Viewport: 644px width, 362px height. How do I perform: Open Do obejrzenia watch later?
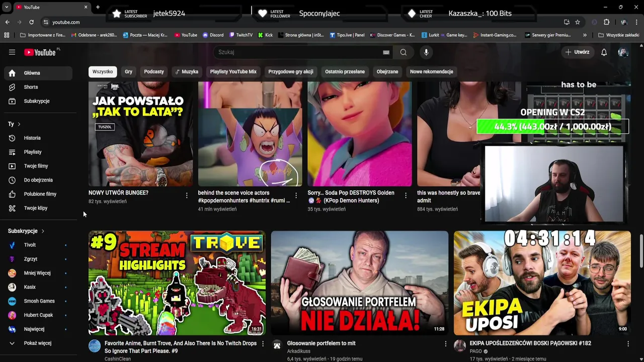click(38, 180)
